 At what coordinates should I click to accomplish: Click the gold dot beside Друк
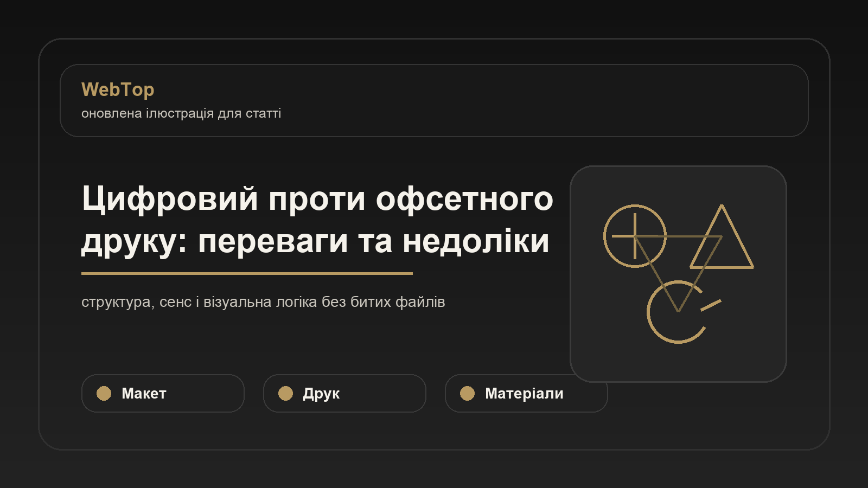point(285,393)
